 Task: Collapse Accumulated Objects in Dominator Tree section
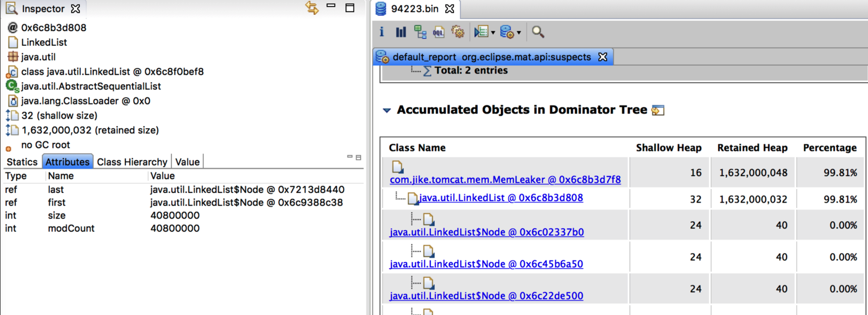(387, 110)
